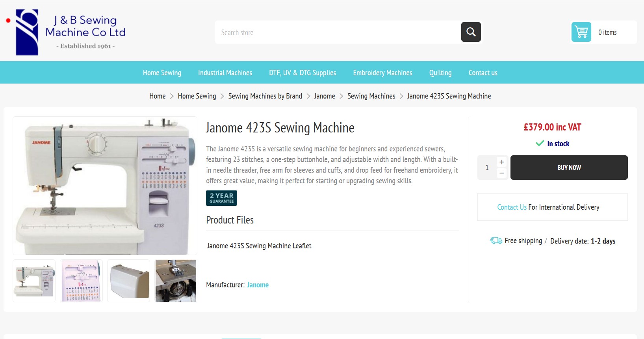Viewport: 644px width, 339px height.
Task: Open the Home Sewing menu
Action: [x=162, y=73]
